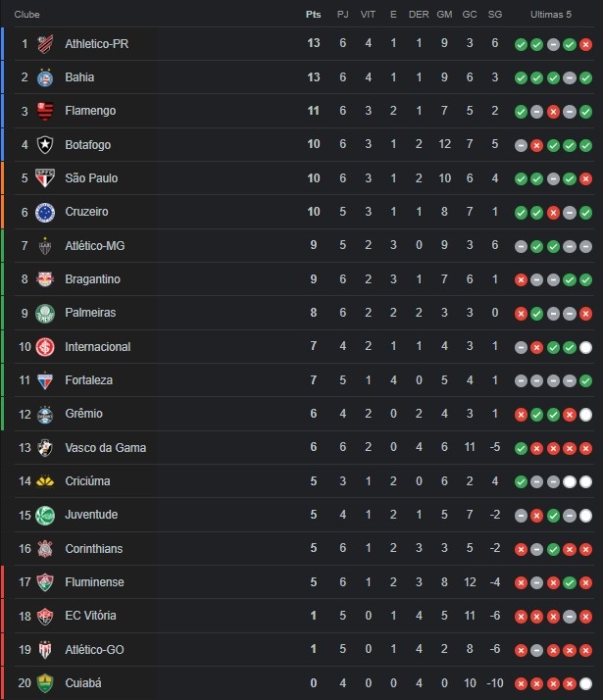This screenshot has width=603, height=700.
Task: Click the Ultimas 5 column header
Action: pos(551,15)
